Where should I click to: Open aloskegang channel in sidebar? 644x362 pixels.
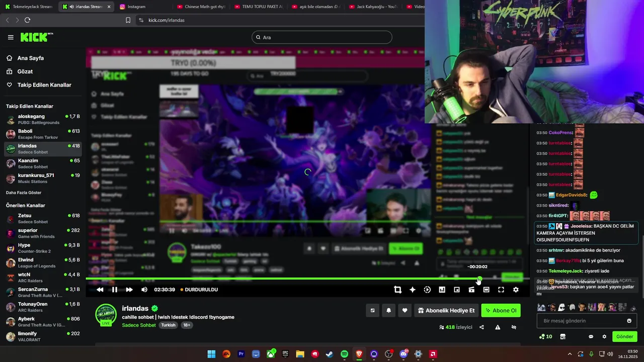pos(43,120)
